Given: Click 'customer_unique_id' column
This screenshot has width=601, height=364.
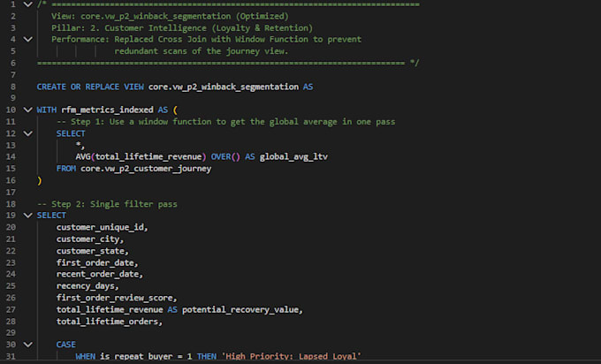Looking at the screenshot, I should tap(101, 228).
